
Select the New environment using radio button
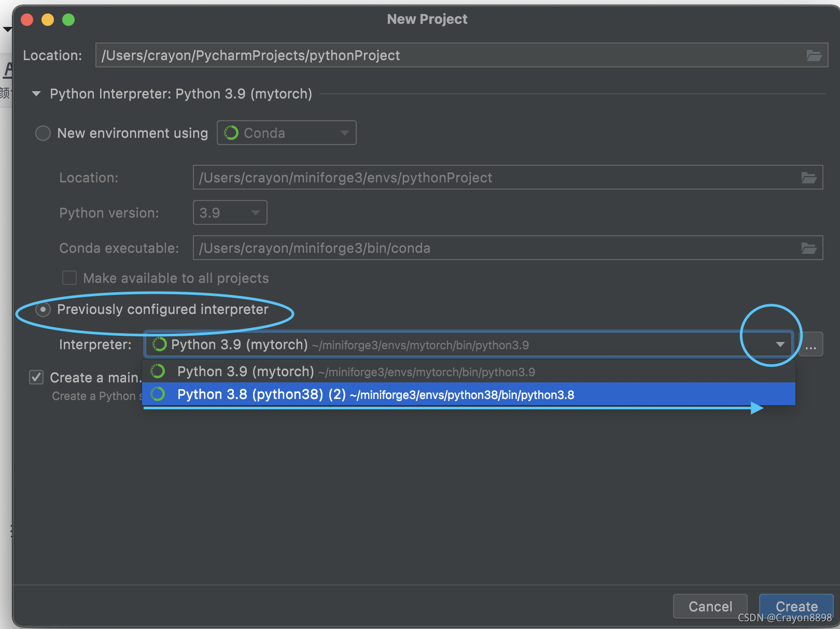click(43, 133)
